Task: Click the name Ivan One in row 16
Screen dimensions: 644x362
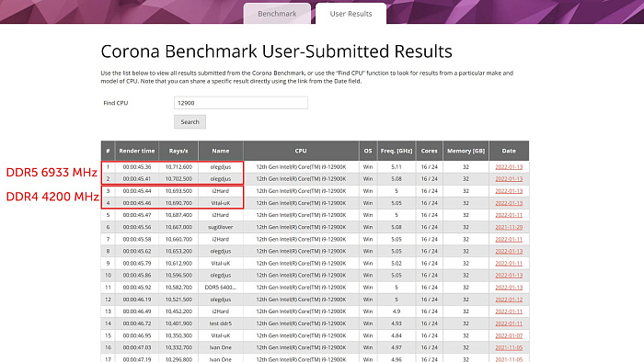Action: [221, 347]
